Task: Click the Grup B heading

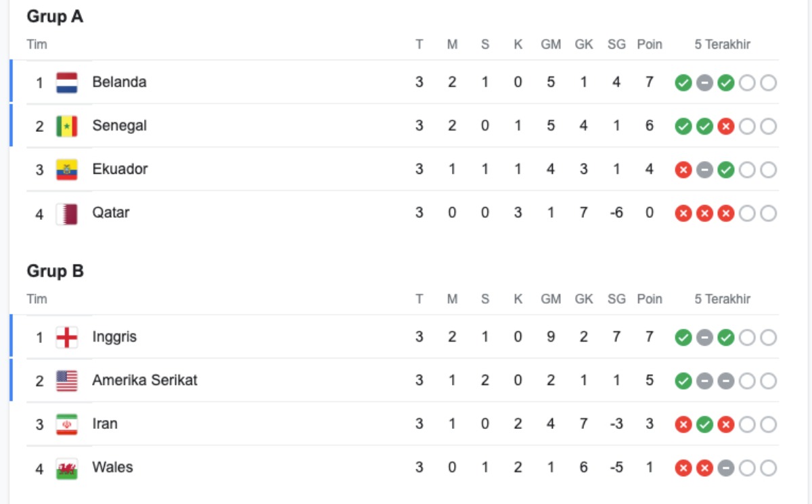Action: click(x=55, y=271)
